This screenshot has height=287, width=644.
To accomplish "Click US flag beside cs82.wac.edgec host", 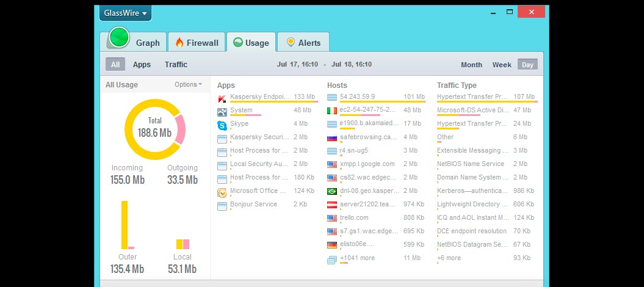I will pos(332,178).
